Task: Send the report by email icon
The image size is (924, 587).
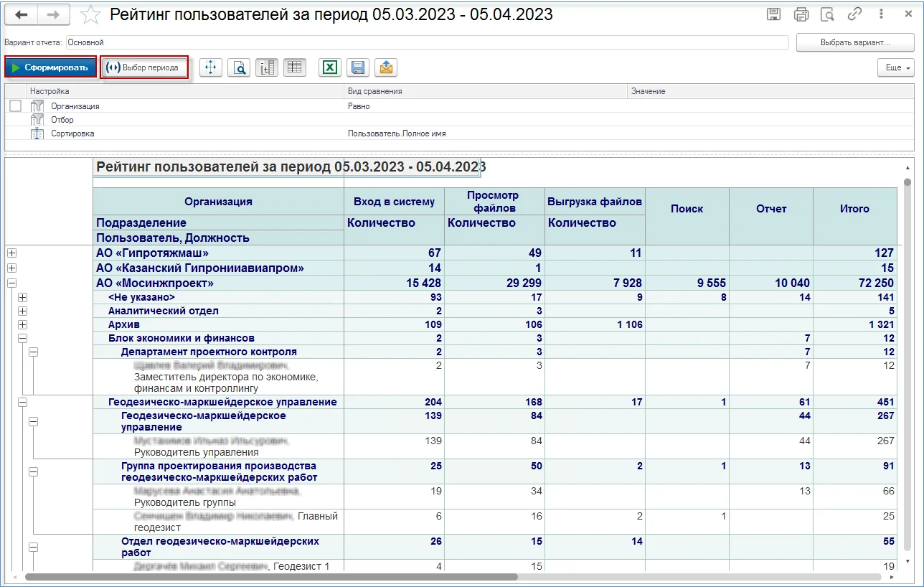Action: tap(386, 67)
